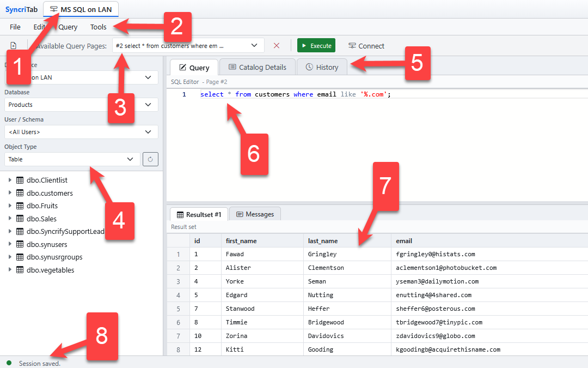Switch to the MS SQL on LAN tab
This screenshot has width=588, height=368.
[x=81, y=9]
